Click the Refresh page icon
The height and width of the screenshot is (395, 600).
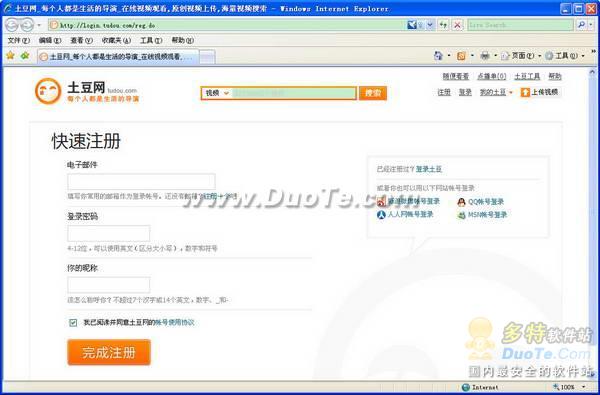click(x=443, y=25)
